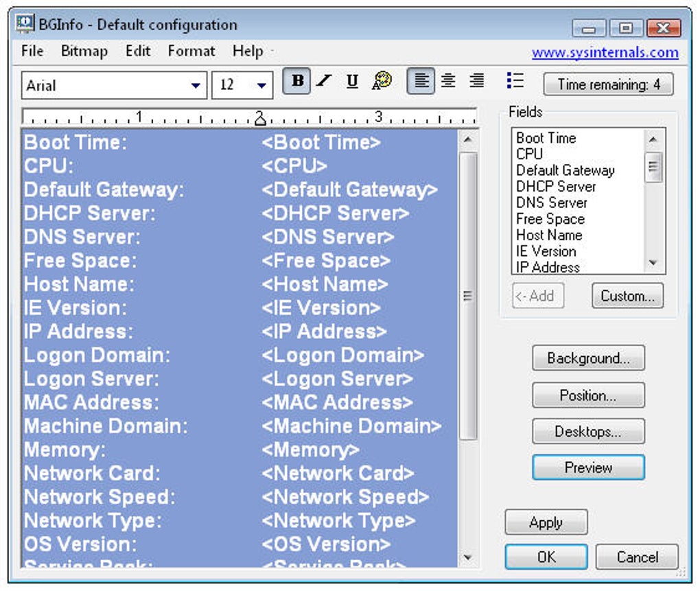Click the 'Network Card:' label in editor
The height and width of the screenshot is (591, 700).
[x=92, y=474]
